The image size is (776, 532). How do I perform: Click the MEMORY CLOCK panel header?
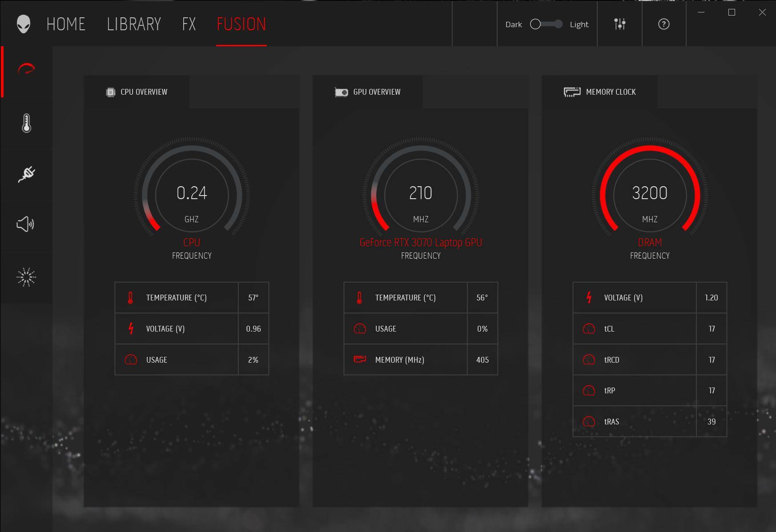pos(600,92)
